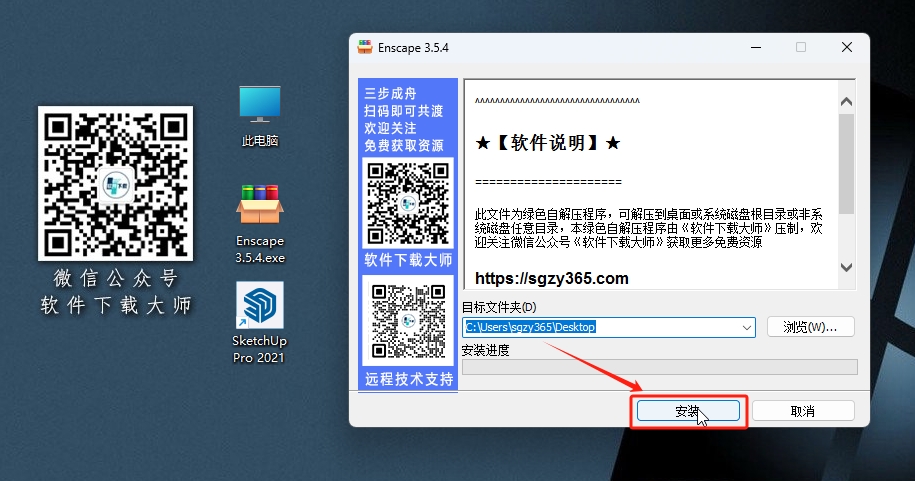The width and height of the screenshot is (915, 481).
Task: Click the 目标文件夹(D) label
Action: point(499,307)
